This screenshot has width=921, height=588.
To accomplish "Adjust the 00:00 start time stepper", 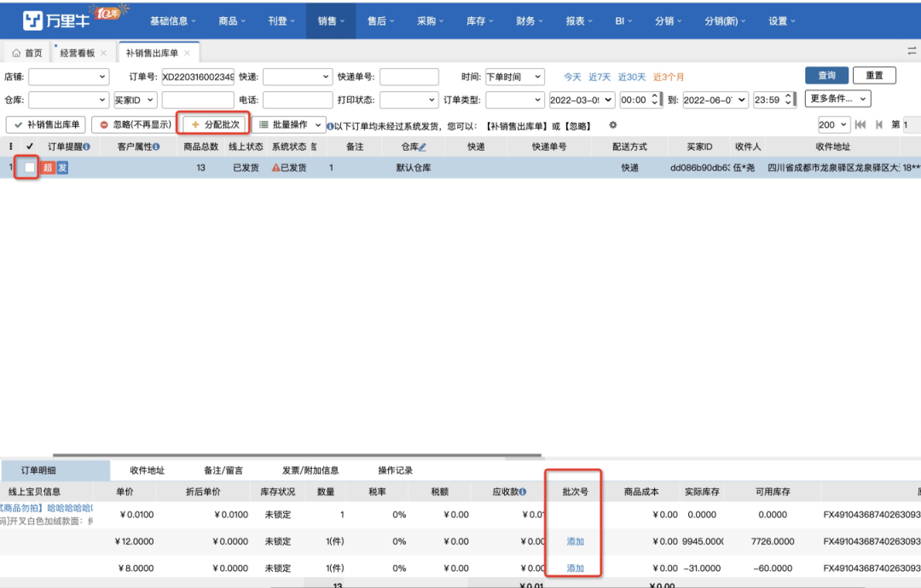I will pos(654,100).
